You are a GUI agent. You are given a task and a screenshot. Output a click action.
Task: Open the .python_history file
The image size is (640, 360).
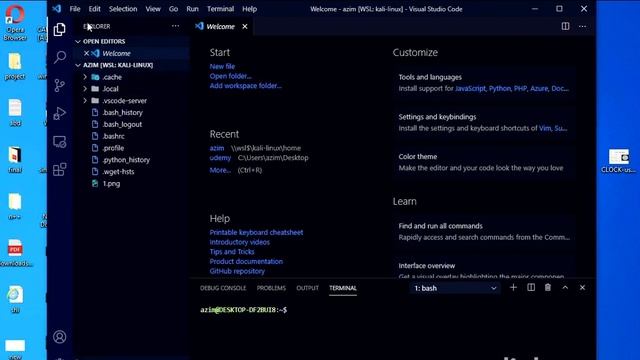point(126,160)
